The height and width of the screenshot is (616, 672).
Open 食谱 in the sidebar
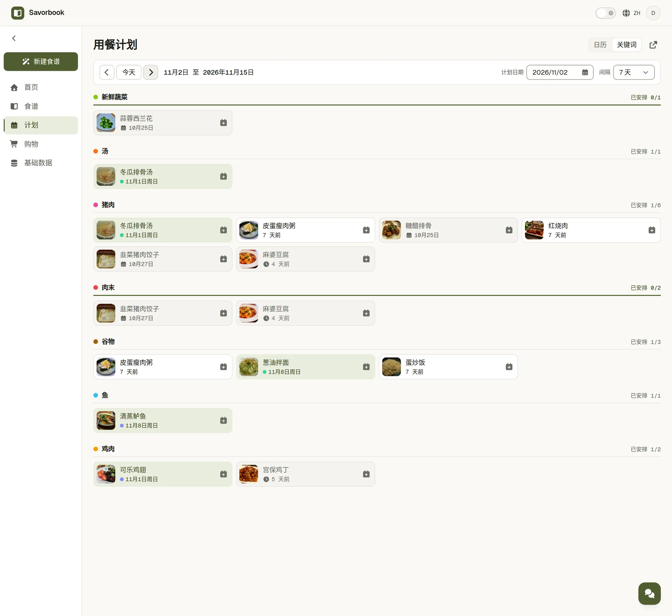tap(41, 106)
